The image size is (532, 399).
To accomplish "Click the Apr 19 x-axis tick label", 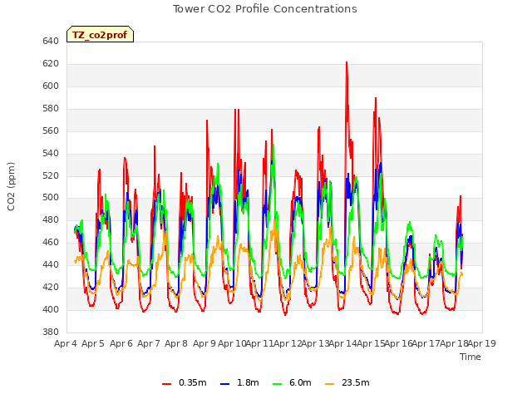I will (482, 343).
